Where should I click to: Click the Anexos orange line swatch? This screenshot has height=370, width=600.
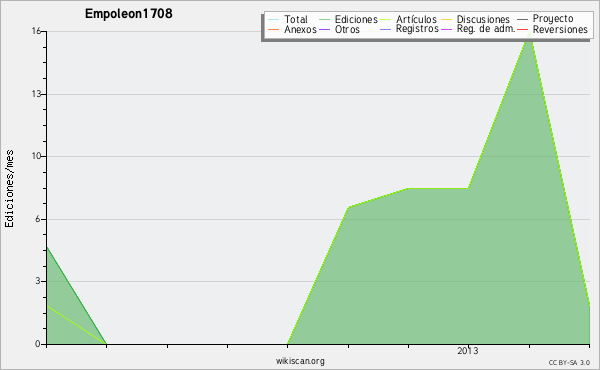click(274, 30)
